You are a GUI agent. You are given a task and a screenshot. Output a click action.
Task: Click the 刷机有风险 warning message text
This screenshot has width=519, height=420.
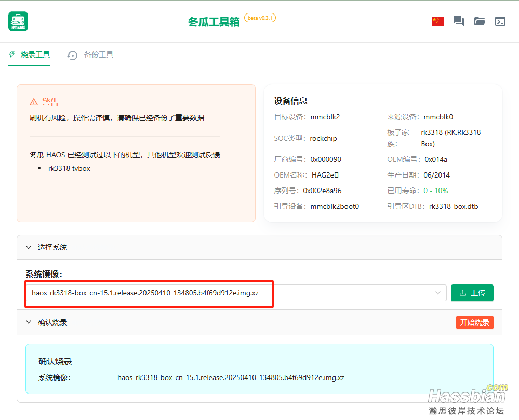[117, 118]
